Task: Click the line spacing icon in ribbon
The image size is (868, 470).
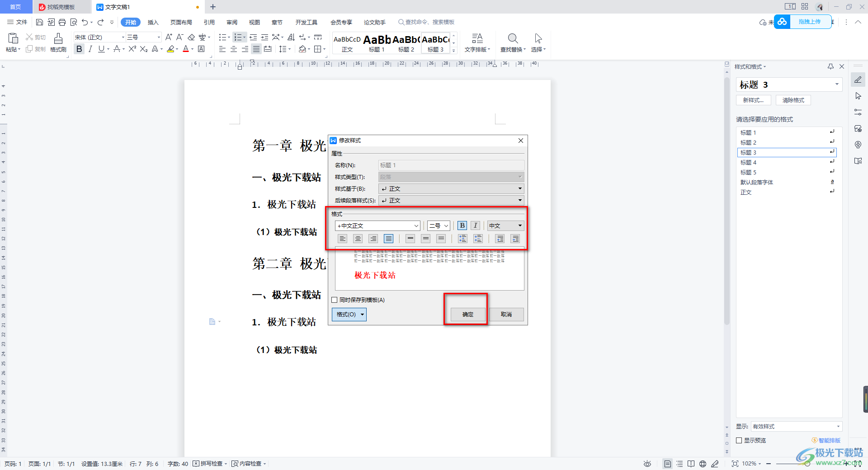Action: [282, 49]
